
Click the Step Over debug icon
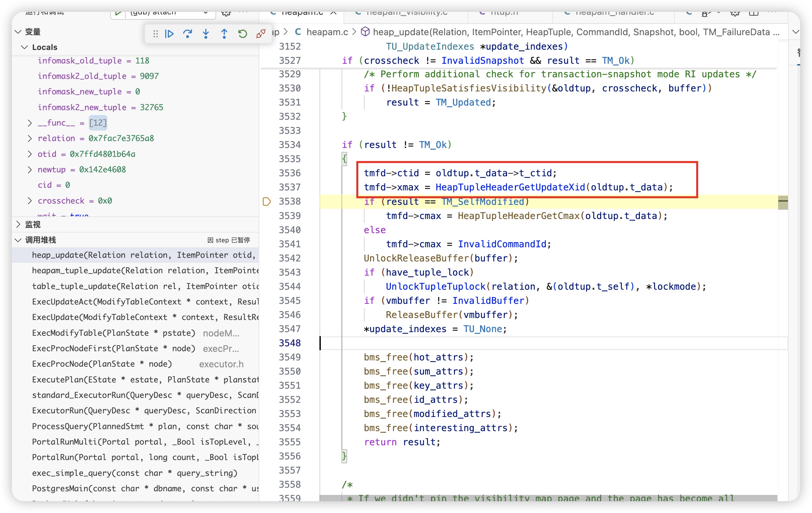point(188,34)
